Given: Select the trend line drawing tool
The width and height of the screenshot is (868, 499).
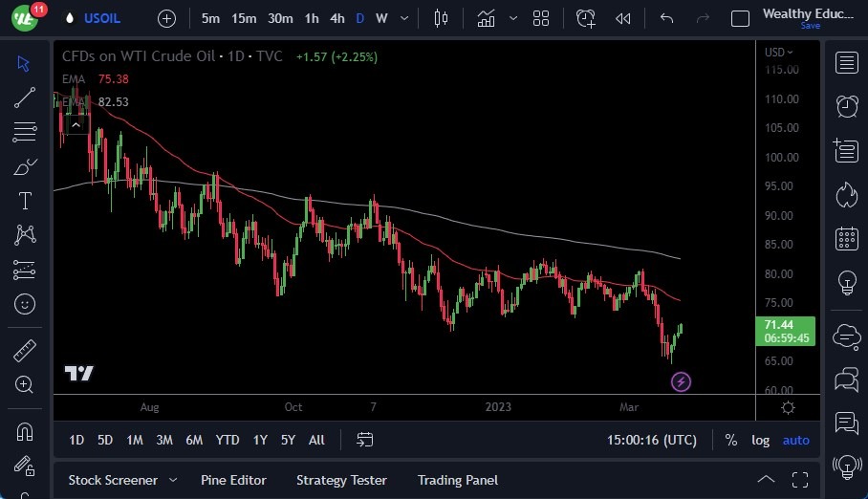Looking at the screenshot, I should (x=25, y=97).
